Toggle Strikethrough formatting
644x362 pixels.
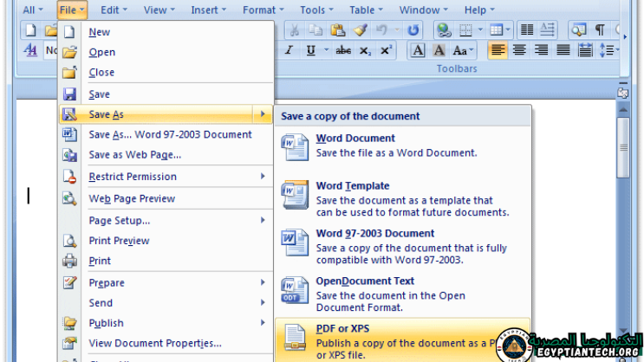[343, 50]
